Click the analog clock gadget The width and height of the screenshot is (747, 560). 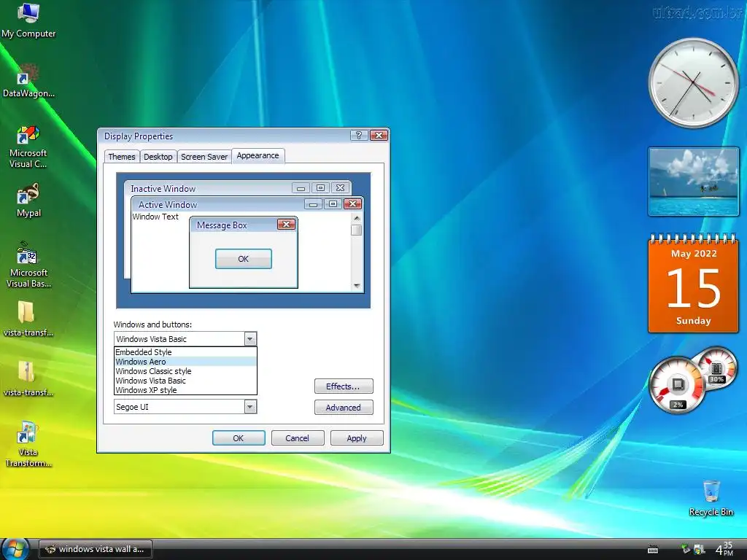(693, 83)
